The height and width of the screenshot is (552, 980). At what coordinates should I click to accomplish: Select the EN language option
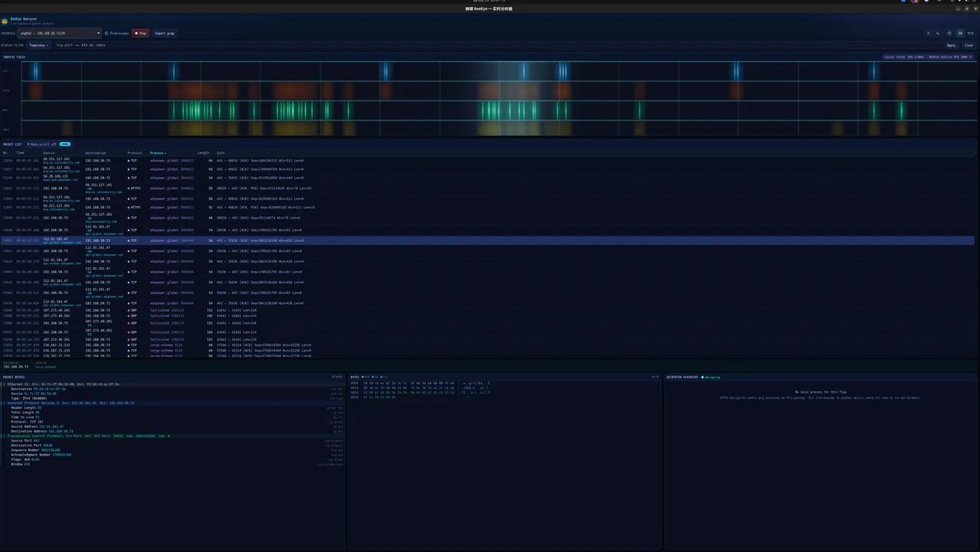pos(960,33)
